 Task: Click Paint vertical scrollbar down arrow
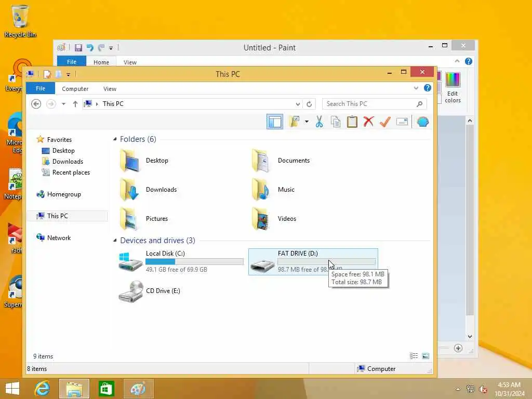pyautogui.click(x=470, y=337)
